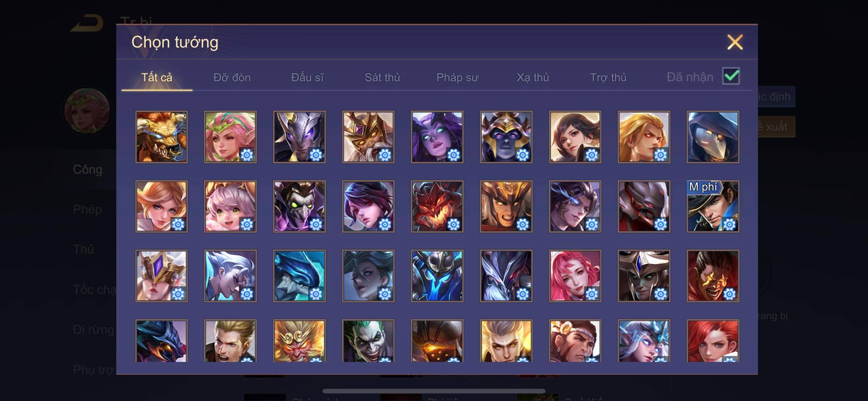Select the Monkey King golden hero portrait
The width and height of the screenshot is (868, 401).
point(299,340)
